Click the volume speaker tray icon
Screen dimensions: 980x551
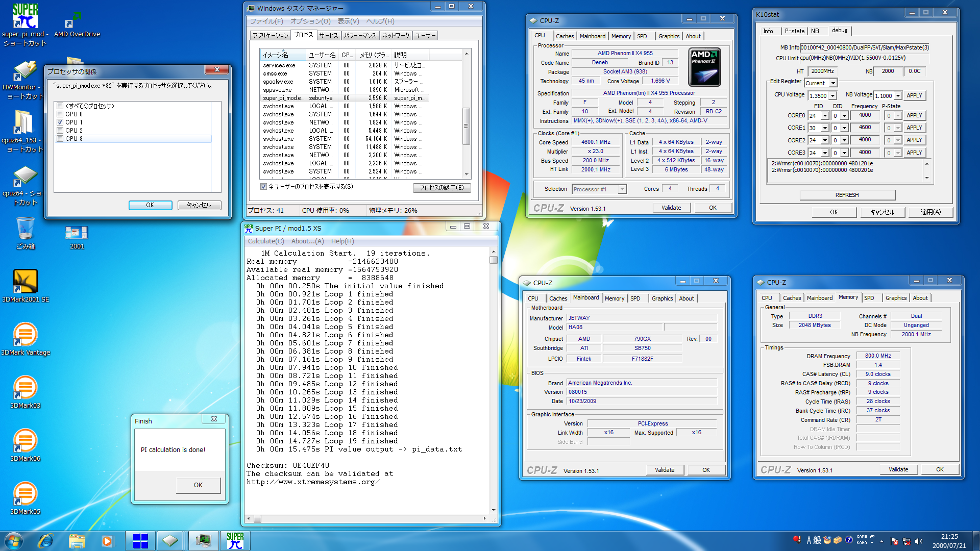[x=919, y=541]
